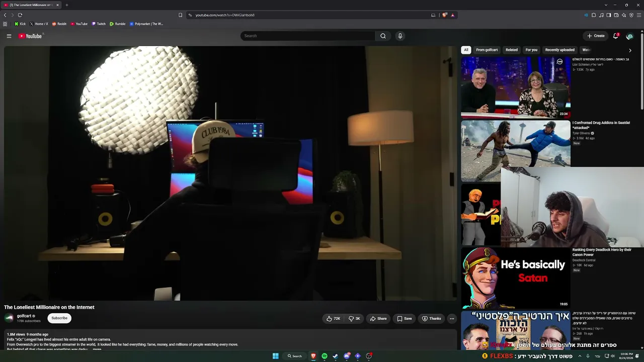Close The Loneliest Millionaire browser tab

tap(57, 5)
